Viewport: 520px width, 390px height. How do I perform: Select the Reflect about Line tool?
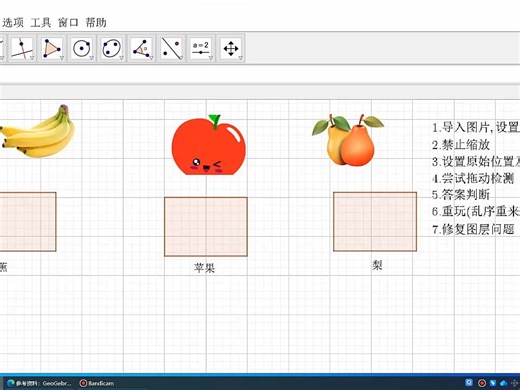coord(171,48)
